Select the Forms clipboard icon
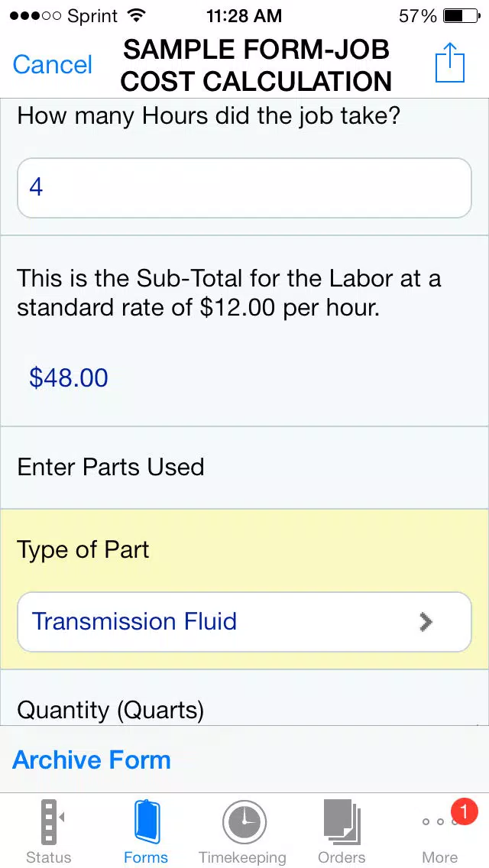Image resolution: width=489 pixels, height=868 pixels. pyautogui.click(x=147, y=821)
